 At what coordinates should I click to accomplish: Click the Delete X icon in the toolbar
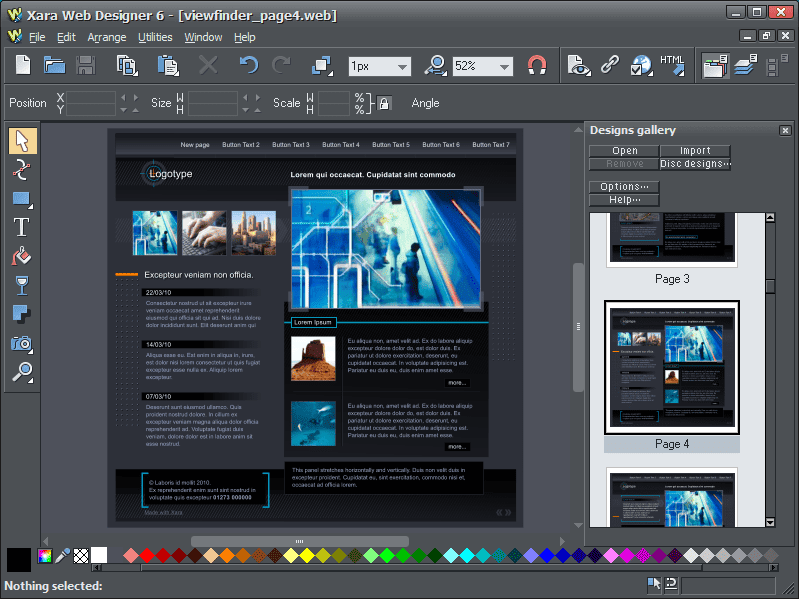click(208, 66)
